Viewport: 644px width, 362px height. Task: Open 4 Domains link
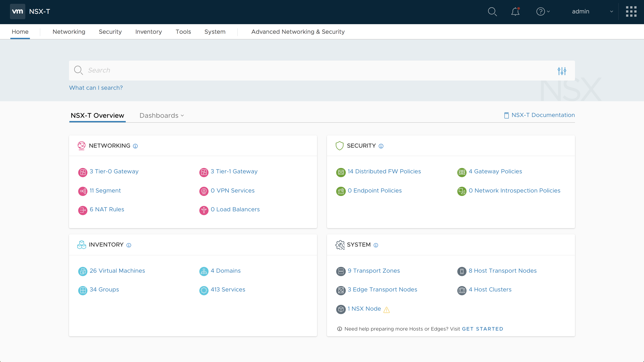tap(226, 271)
